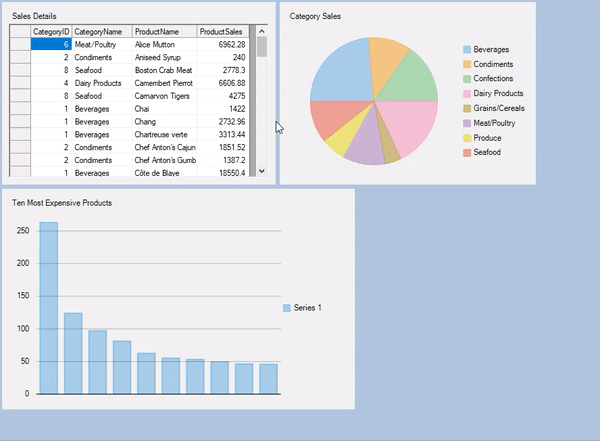Select the CategoryName column header
600x441 pixels.
pyautogui.click(x=102, y=32)
